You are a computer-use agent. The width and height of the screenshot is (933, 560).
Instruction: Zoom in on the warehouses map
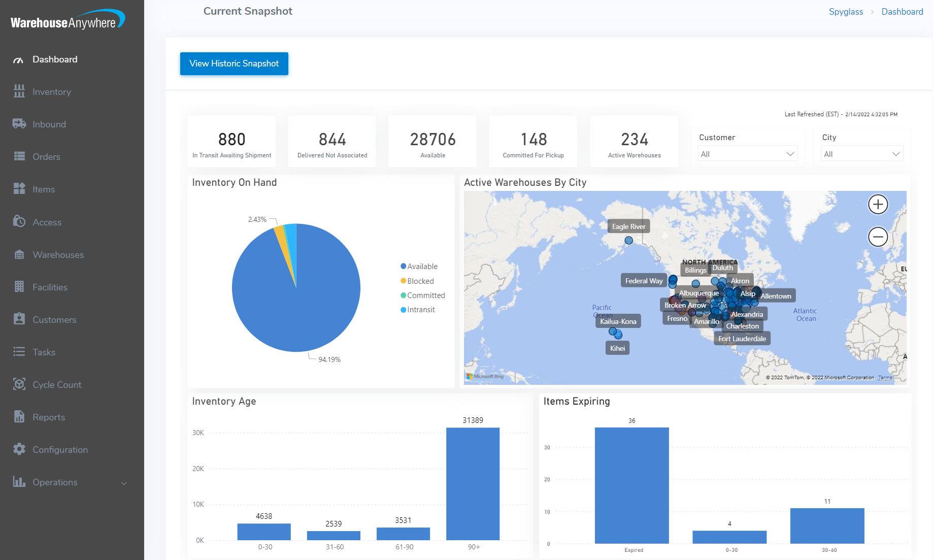(x=878, y=204)
